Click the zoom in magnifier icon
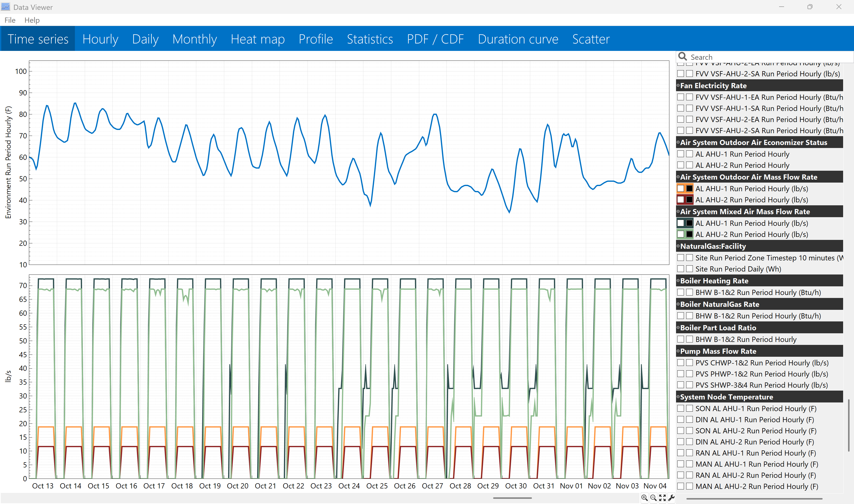Viewport: 854px width, 504px height. tap(644, 498)
